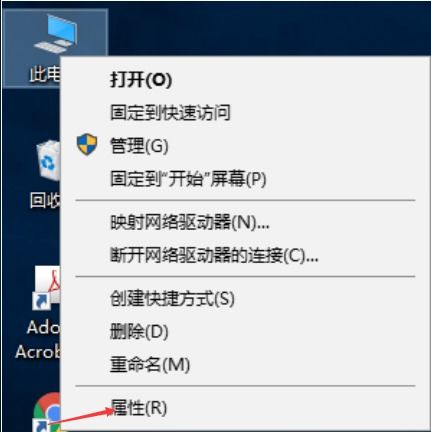Screen dimensions: 431x432
Task: Select the Google Chrome shortcut icon
Action: (47, 412)
